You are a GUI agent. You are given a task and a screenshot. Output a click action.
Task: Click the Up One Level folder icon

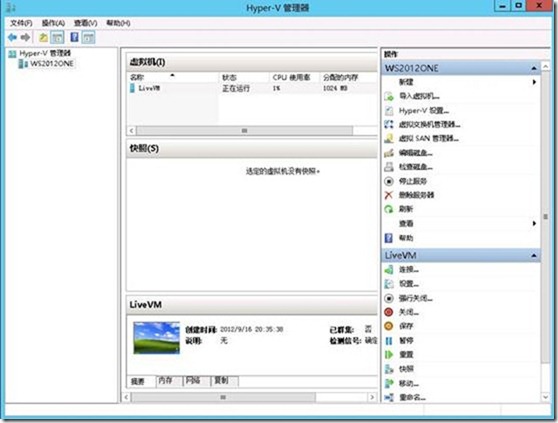pos(43,37)
